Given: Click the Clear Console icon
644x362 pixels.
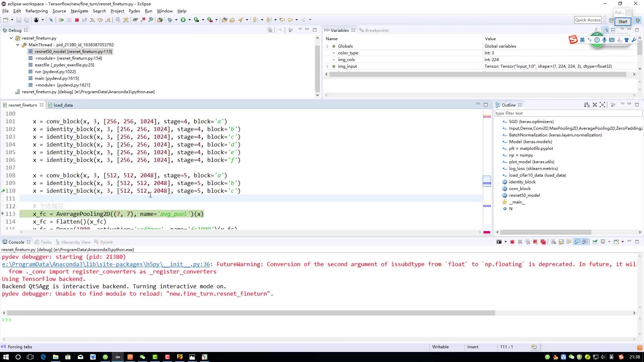Looking at the screenshot, I should point(553,242).
